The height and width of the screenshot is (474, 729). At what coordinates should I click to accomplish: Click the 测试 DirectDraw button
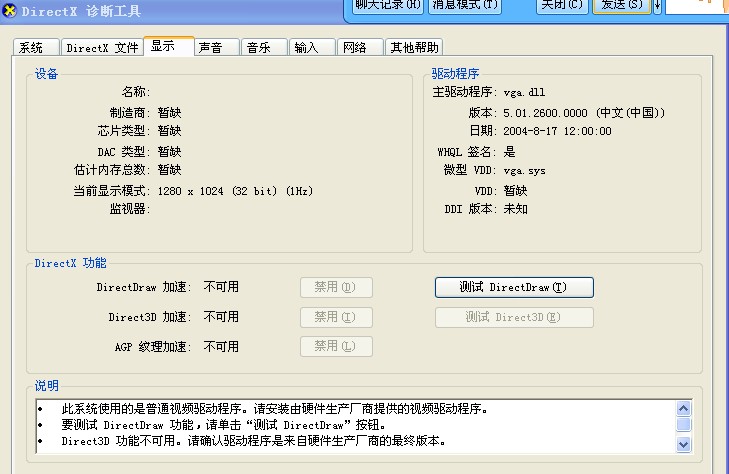pos(514,287)
